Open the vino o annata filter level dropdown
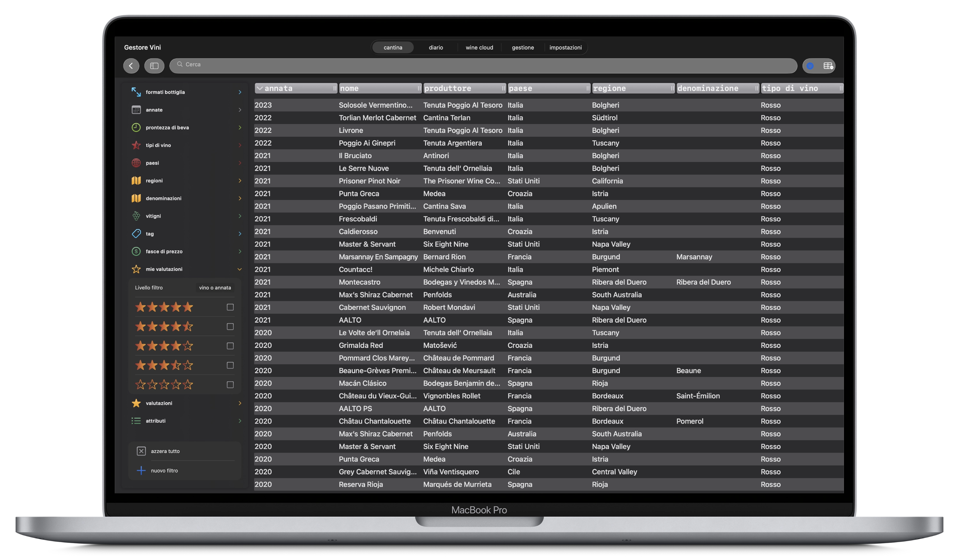Viewport: 959px width, 560px height. click(x=215, y=288)
